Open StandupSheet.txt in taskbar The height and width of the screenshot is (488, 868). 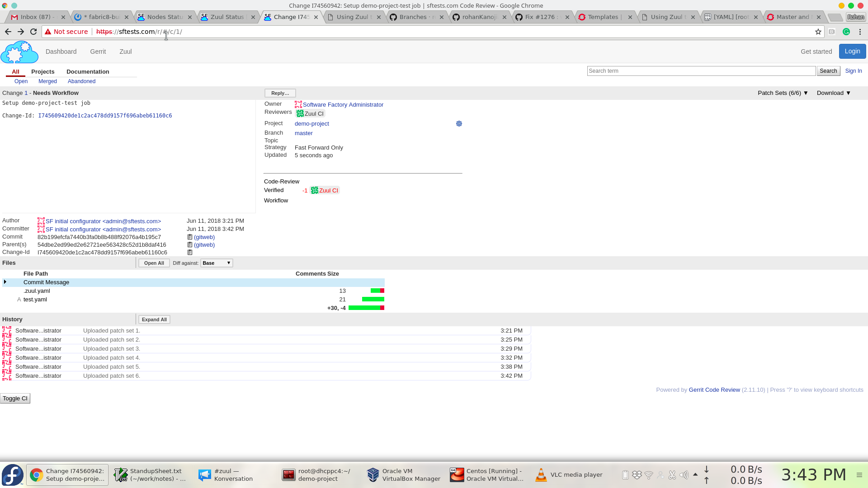pos(150,475)
